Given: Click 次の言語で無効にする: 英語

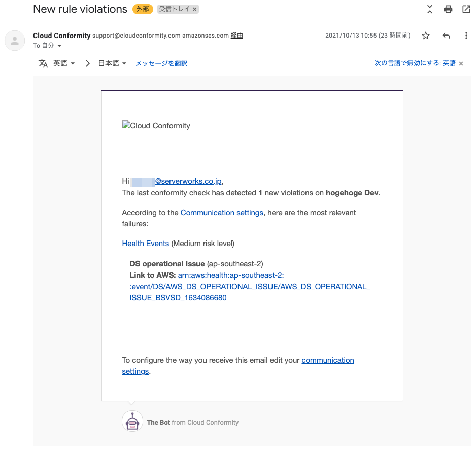Looking at the screenshot, I should (x=415, y=63).
